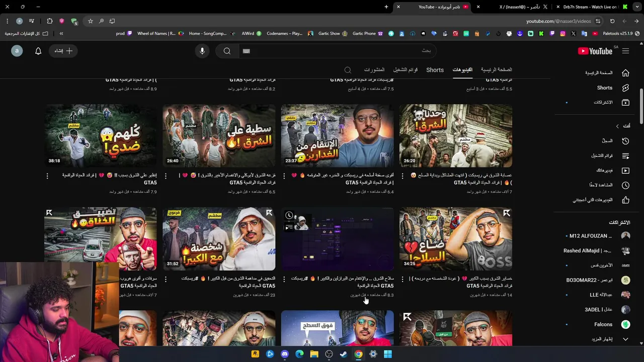The width and height of the screenshot is (644, 362).
Task: Open options for the dark-thumbnail 'سلاح الشرق' video
Action: pyautogui.click(x=284, y=279)
